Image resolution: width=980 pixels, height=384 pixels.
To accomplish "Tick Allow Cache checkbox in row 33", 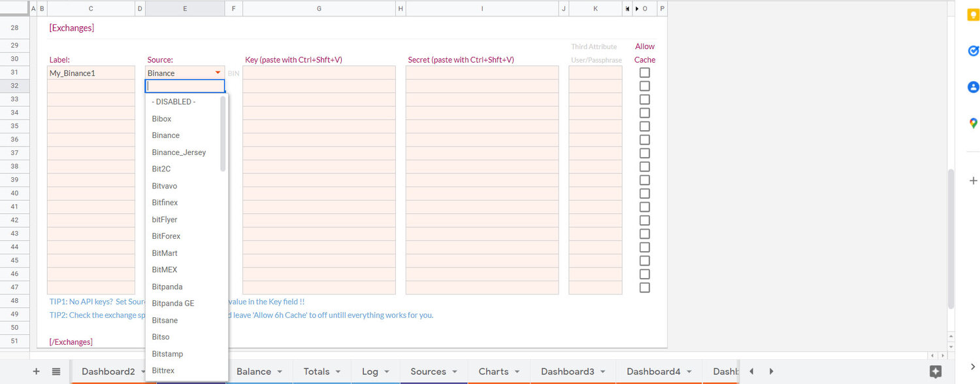I will pyautogui.click(x=645, y=99).
